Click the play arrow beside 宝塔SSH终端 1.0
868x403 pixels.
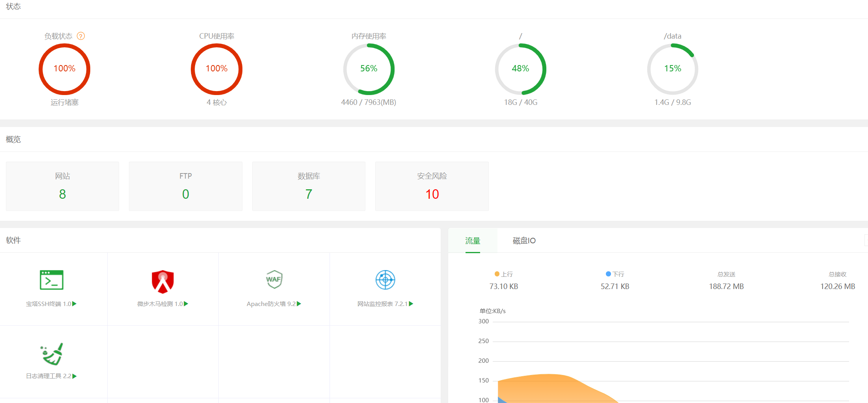(75, 304)
